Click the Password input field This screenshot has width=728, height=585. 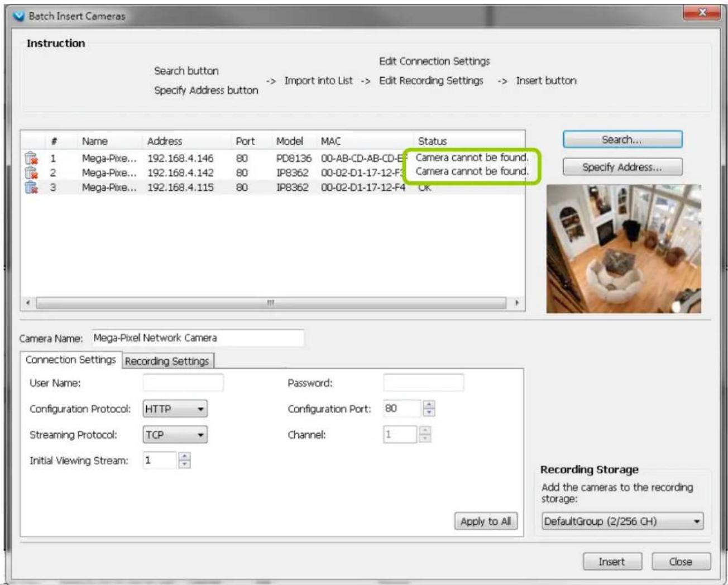[x=423, y=383]
